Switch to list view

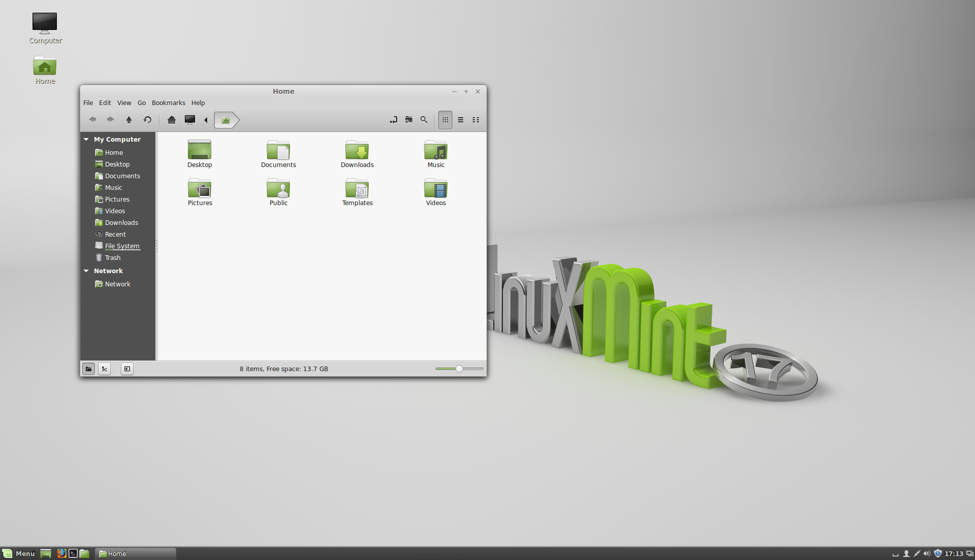coord(461,120)
